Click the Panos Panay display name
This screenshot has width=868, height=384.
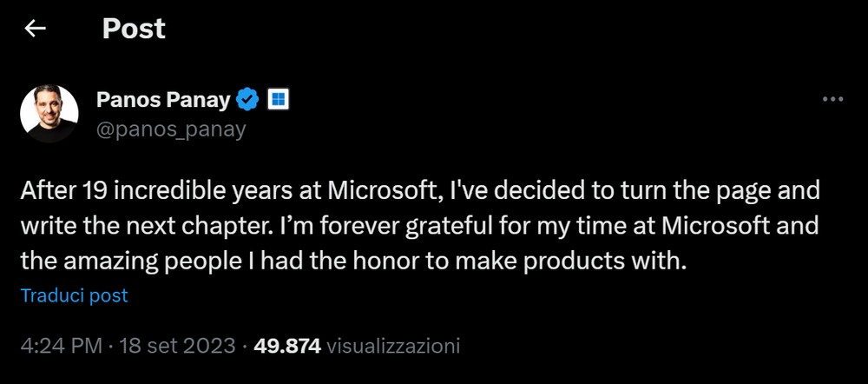(163, 100)
